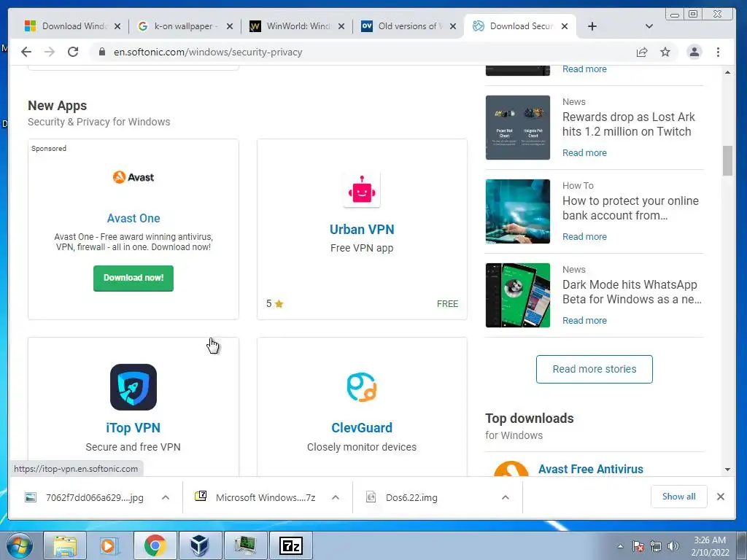Click Lost Ark article thumbnail
Screen dimensions: 747x560
518,128
